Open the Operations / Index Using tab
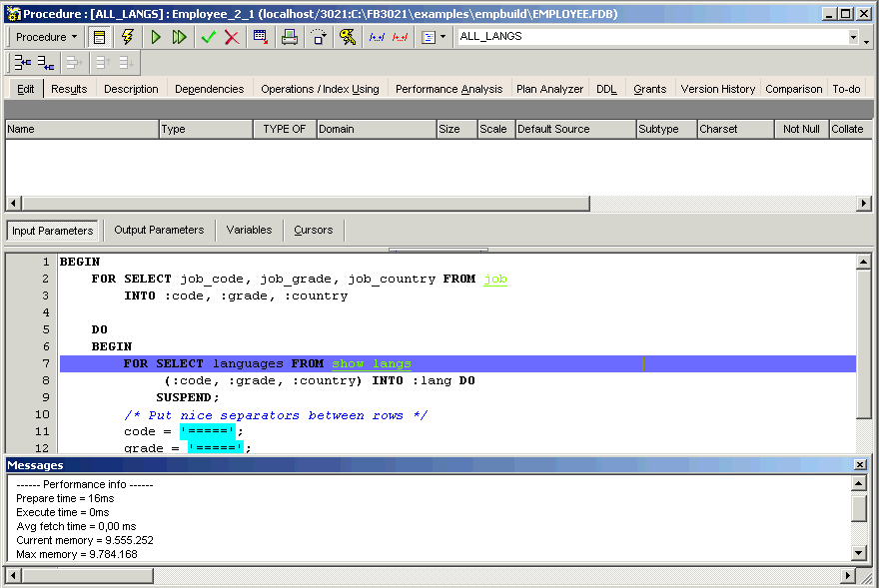 pyautogui.click(x=320, y=89)
